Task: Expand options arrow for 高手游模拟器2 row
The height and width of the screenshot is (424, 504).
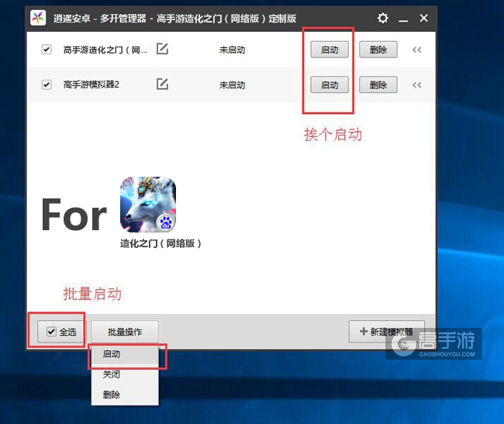Action: coord(417,84)
